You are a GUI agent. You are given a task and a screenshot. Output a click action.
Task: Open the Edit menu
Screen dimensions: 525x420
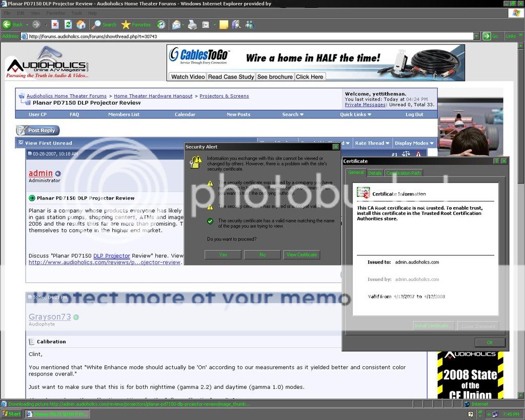click(x=21, y=13)
